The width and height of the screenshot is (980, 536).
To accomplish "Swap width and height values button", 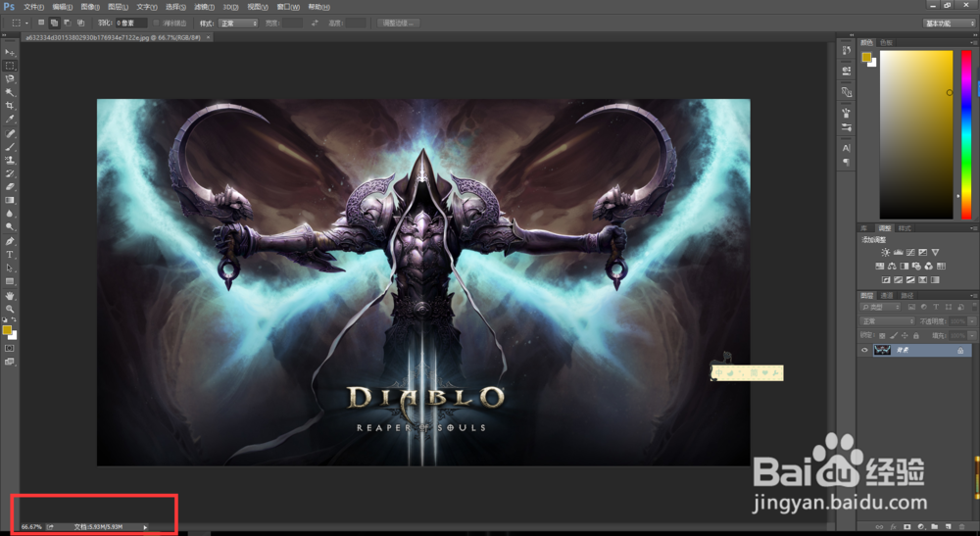I will (315, 24).
